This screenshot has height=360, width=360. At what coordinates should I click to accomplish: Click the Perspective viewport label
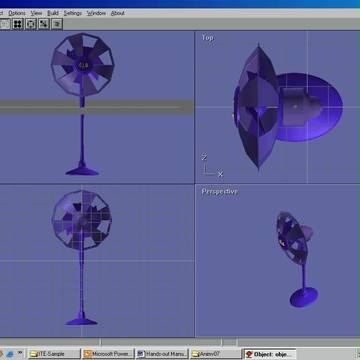coord(219,192)
